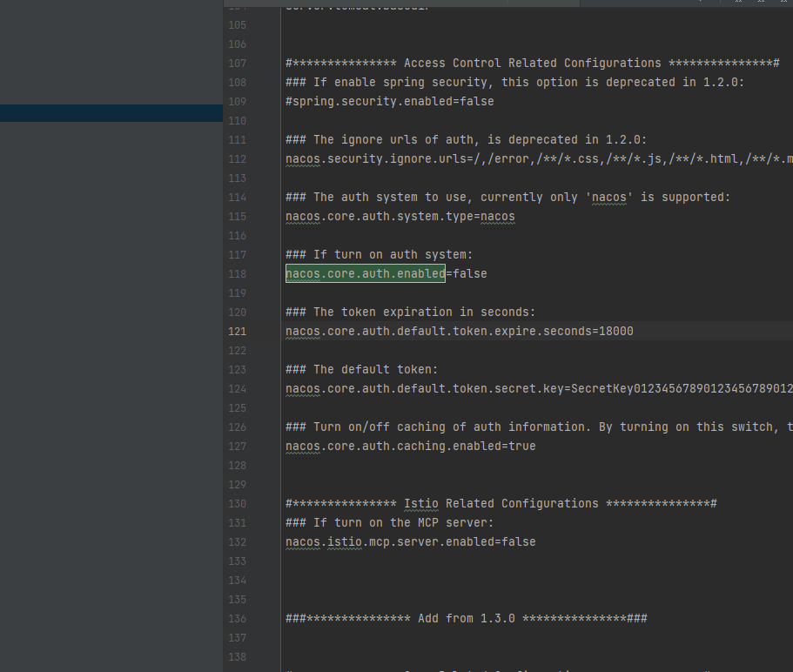Click the #spring.security.enabled=false comment line
Viewport: 793px width, 672px height.
tap(389, 102)
